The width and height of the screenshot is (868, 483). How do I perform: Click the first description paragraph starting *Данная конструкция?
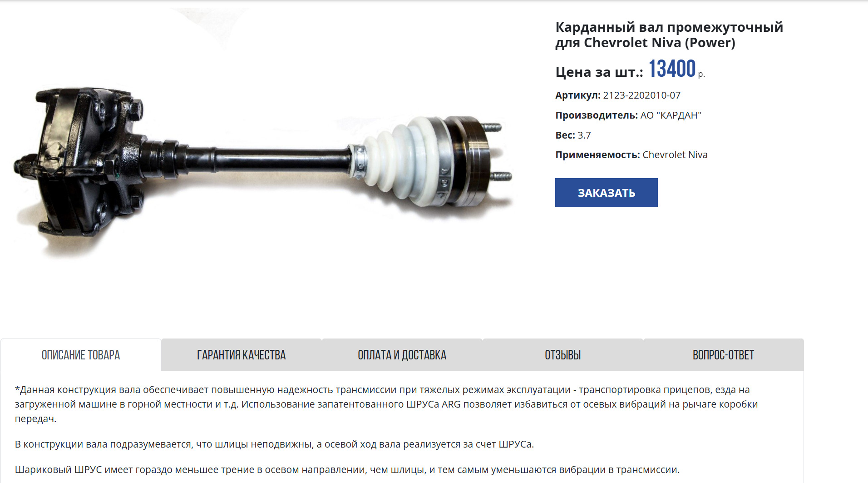pos(386,404)
